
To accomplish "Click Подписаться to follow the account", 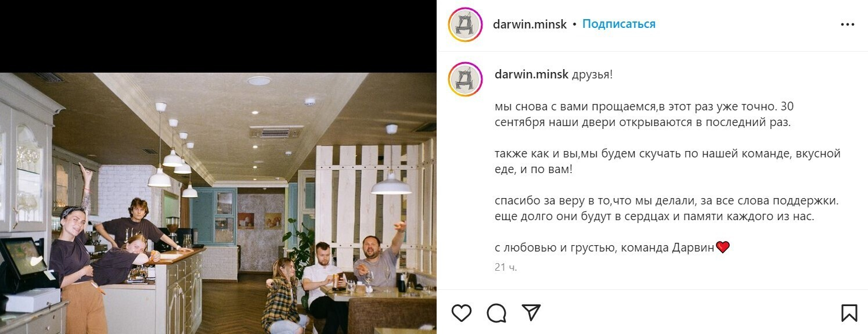I will pyautogui.click(x=619, y=24).
